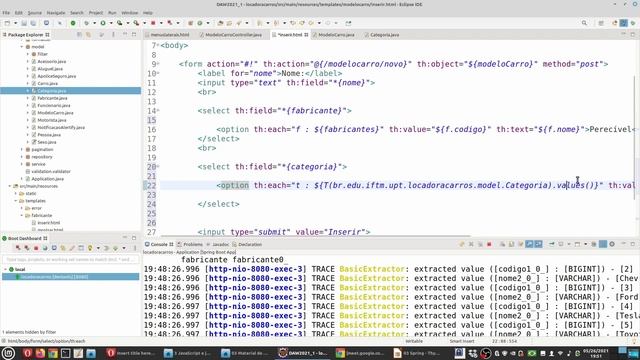Expand the repository package node
Screen dimensions: 640x360
(x=22, y=157)
